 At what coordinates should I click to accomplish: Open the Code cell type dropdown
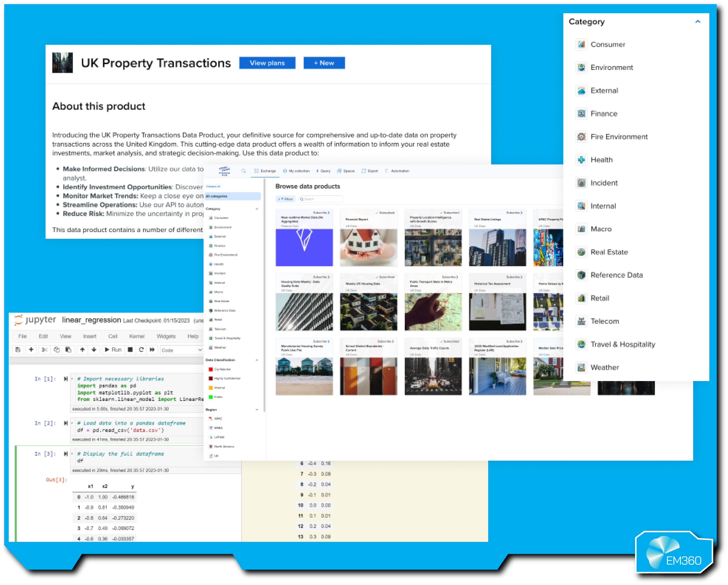pyautogui.click(x=181, y=350)
